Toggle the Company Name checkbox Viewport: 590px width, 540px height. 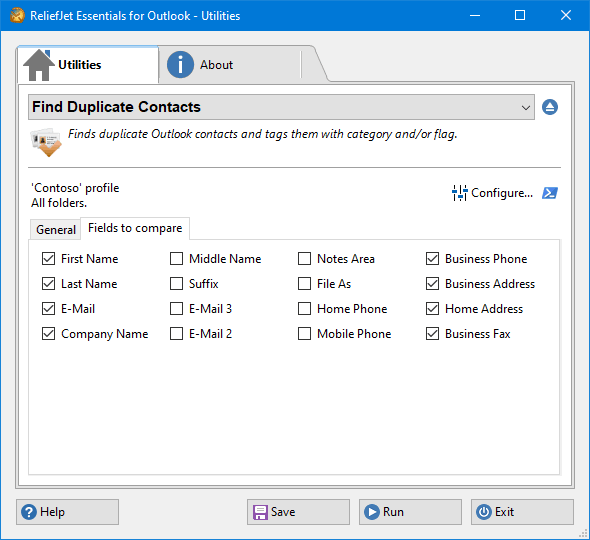pos(49,334)
